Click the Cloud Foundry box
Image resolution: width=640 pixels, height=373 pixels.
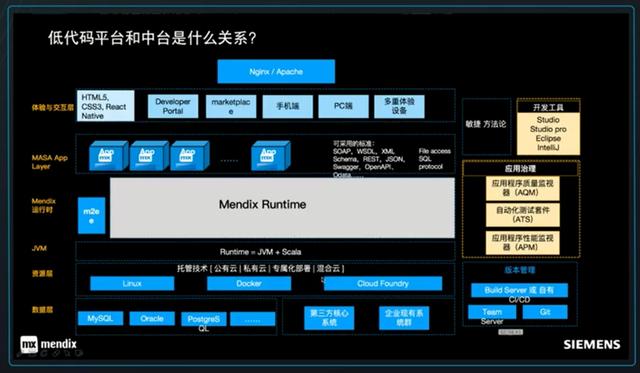click(x=383, y=283)
